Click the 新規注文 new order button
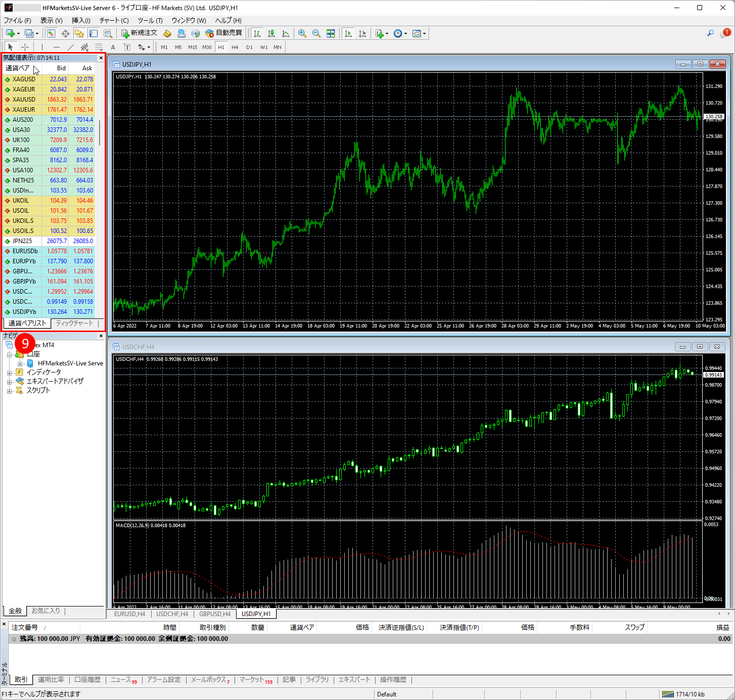 pos(140,33)
